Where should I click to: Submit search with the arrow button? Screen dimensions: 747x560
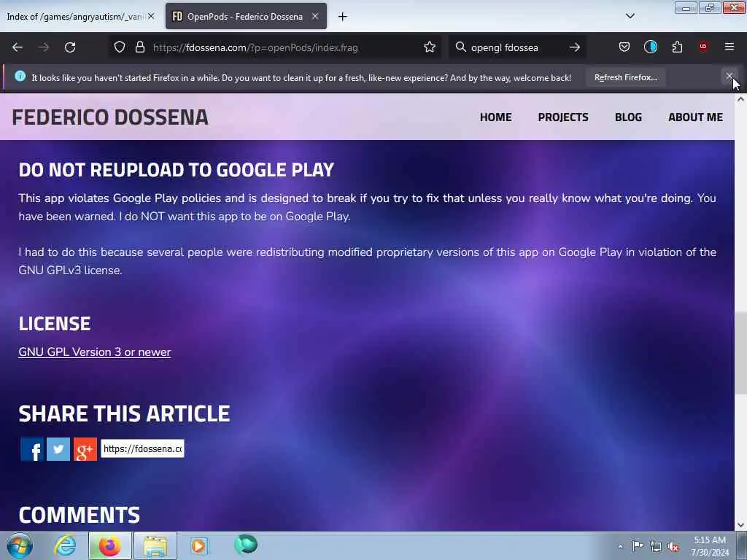(575, 47)
